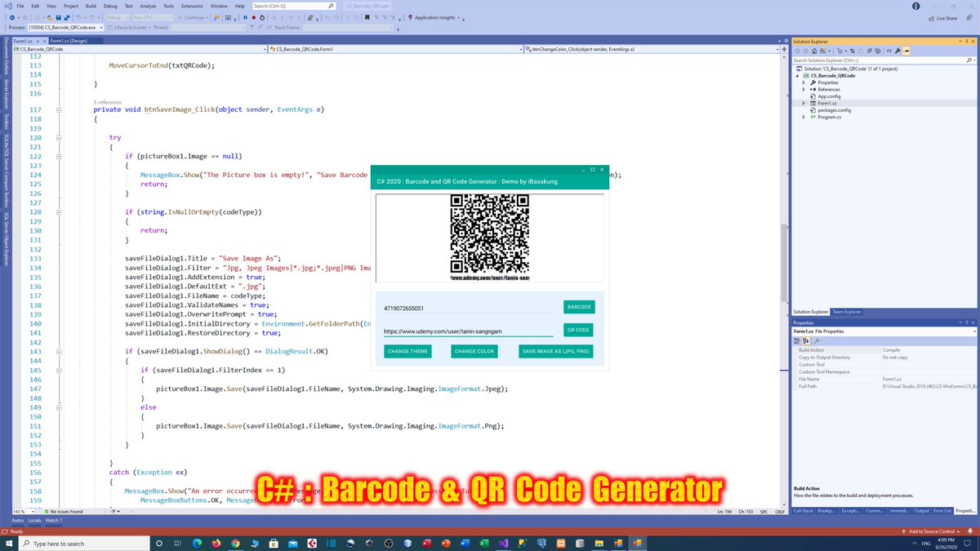Open the Output tab at the bottom

click(x=921, y=511)
